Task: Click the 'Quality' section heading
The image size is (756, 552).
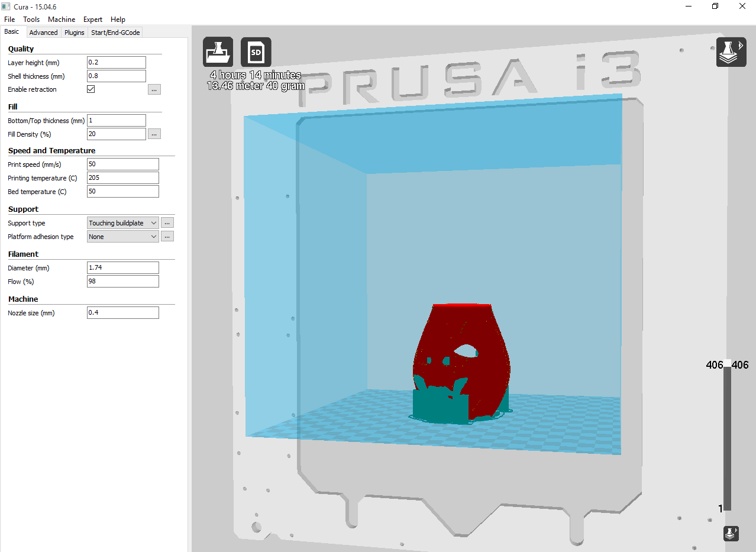Action: click(21, 49)
